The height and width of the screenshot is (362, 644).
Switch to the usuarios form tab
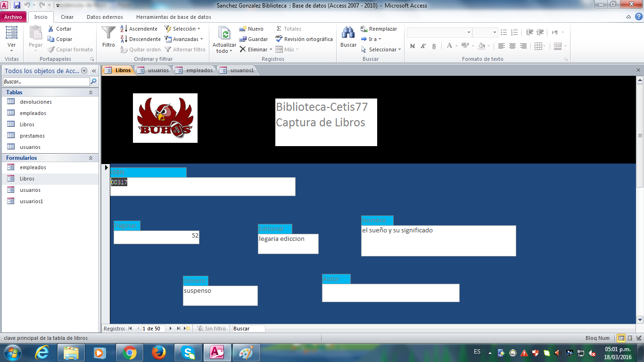(153, 70)
